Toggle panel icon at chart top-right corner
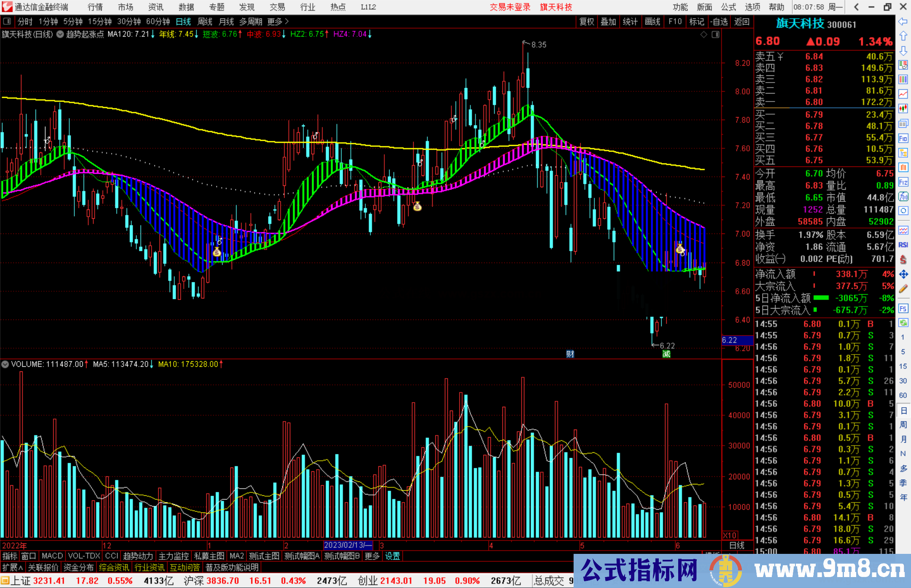This screenshot has height=588, width=911. (x=716, y=35)
